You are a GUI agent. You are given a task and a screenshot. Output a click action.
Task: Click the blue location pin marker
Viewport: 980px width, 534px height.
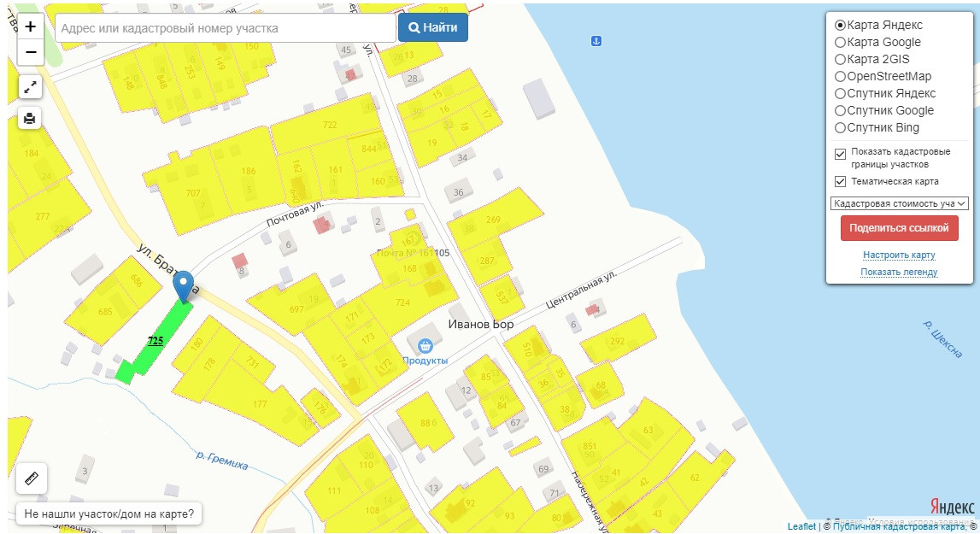click(x=183, y=287)
